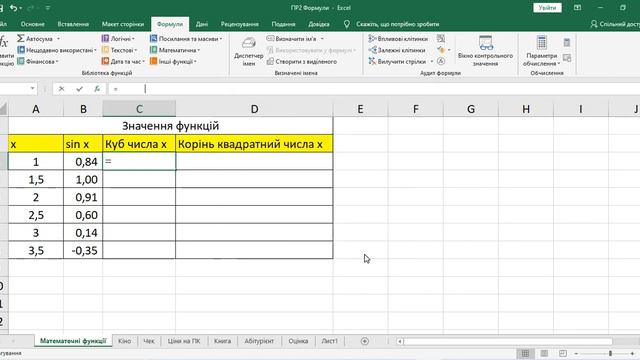
Task: Open the Кіно sheet tab
Action: pyautogui.click(x=124, y=341)
